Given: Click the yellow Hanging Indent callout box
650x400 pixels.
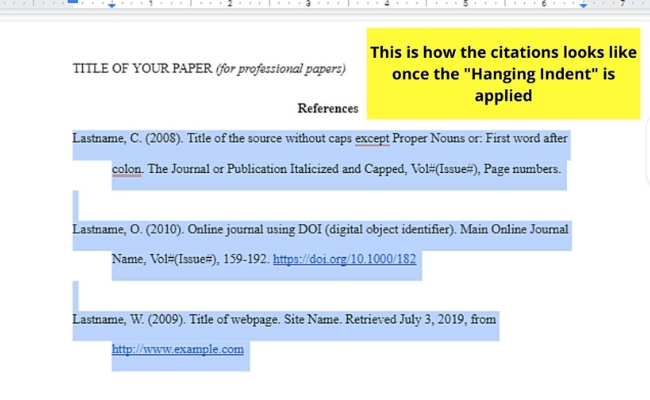Looking at the screenshot, I should (503, 74).
